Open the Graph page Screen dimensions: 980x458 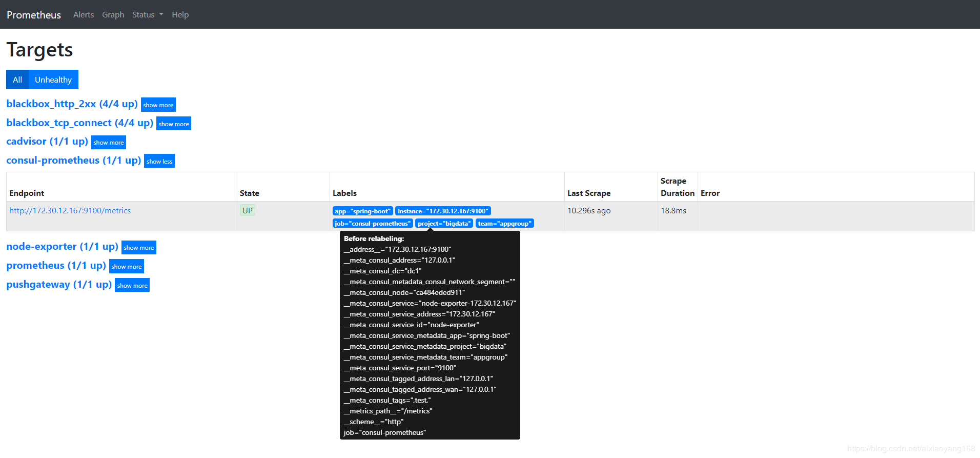point(113,15)
